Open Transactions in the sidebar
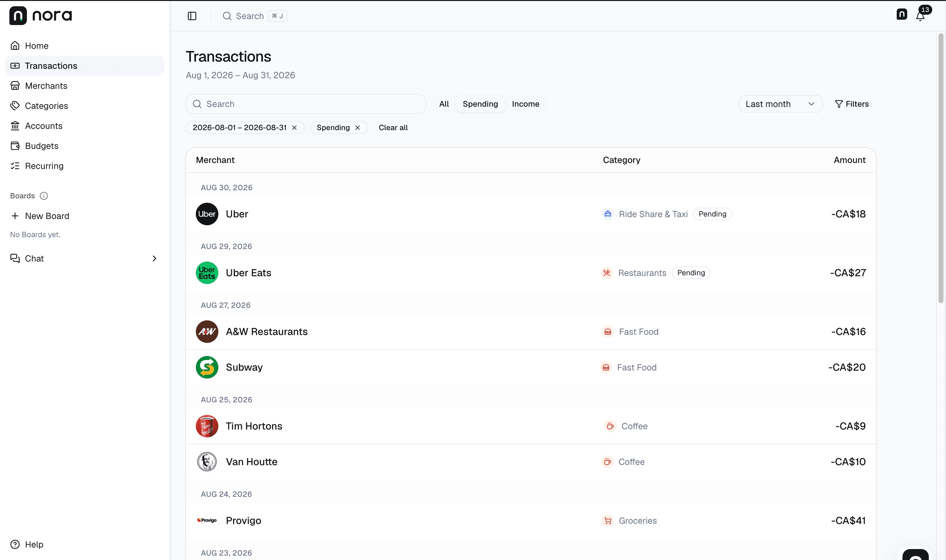946x560 pixels. point(84,66)
